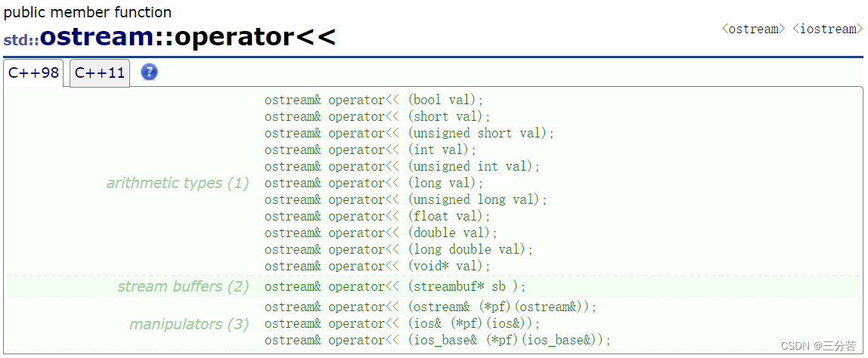Switch to the C++11 tab
The height and width of the screenshot is (358, 868).
[x=100, y=73]
